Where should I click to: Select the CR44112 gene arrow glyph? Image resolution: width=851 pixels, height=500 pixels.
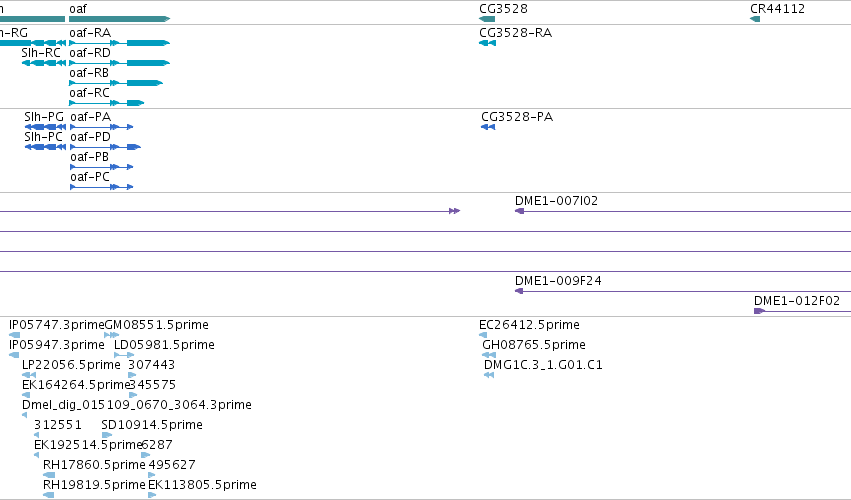755,19
